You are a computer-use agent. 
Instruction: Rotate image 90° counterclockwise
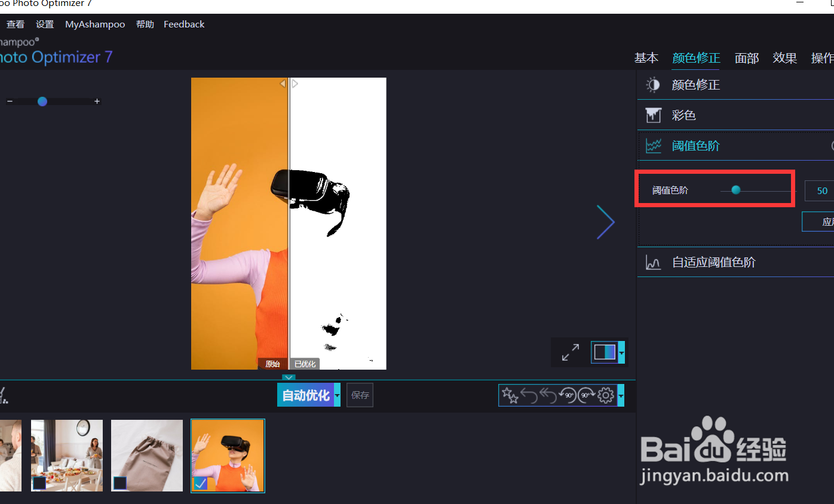click(567, 395)
